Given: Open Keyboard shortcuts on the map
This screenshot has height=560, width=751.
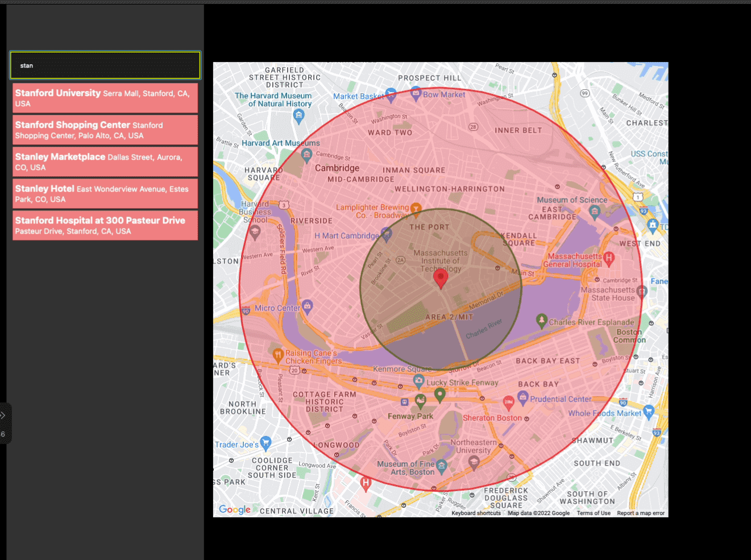Looking at the screenshot, I should point(476,513).
